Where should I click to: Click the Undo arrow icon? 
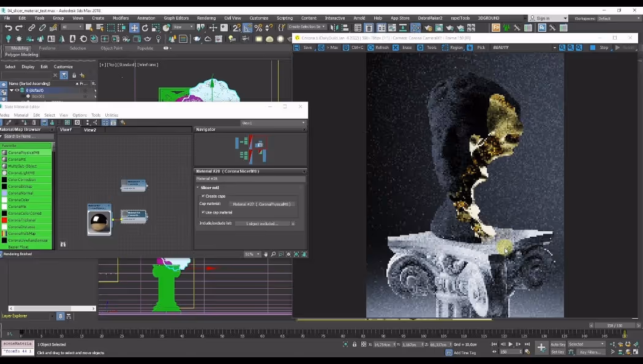tap(8, 28)
